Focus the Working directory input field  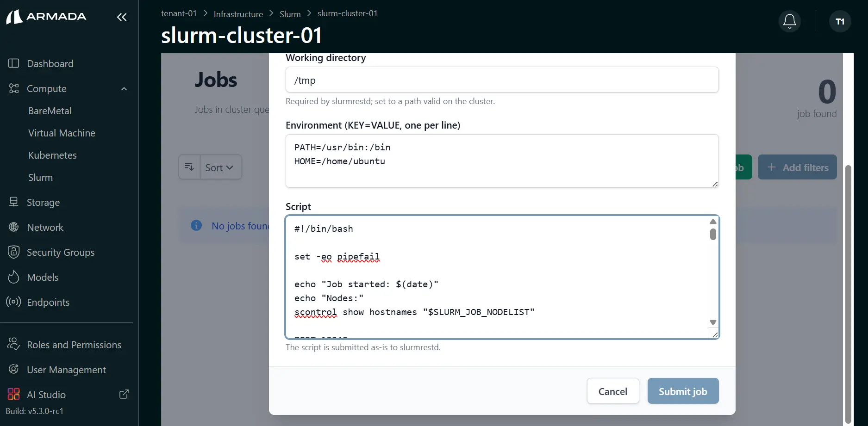coord(502,80)
